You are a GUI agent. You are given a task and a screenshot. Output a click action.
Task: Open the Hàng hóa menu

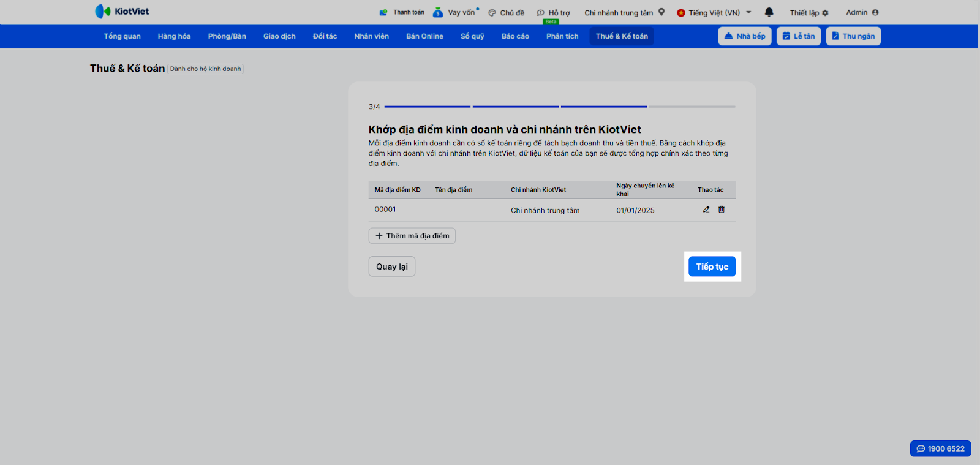(174, 36)
